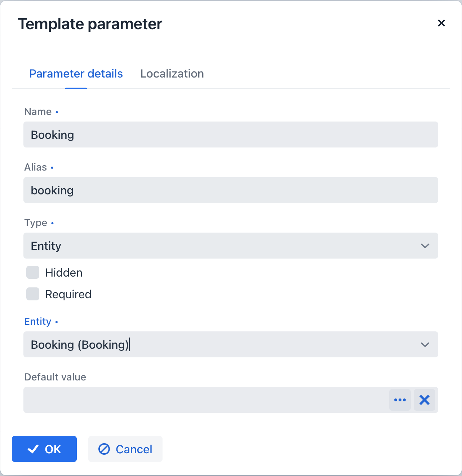Click the required dot next to Name label
462x476 pixels.
57,113
